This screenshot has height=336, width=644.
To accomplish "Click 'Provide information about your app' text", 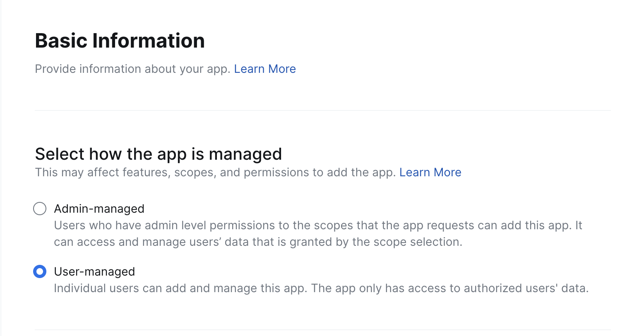I will (132, 69).
